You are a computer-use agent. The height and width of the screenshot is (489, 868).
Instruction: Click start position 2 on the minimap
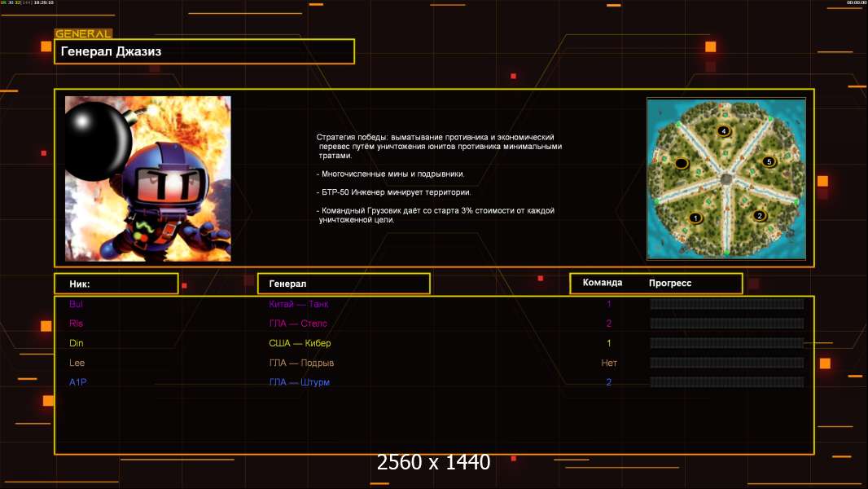[759, 216]
